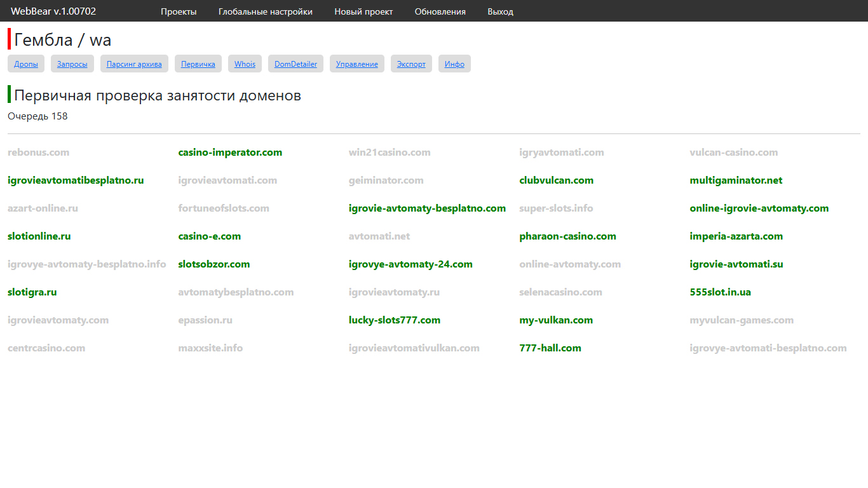Open the Парсинг архива section

point(134,64)
